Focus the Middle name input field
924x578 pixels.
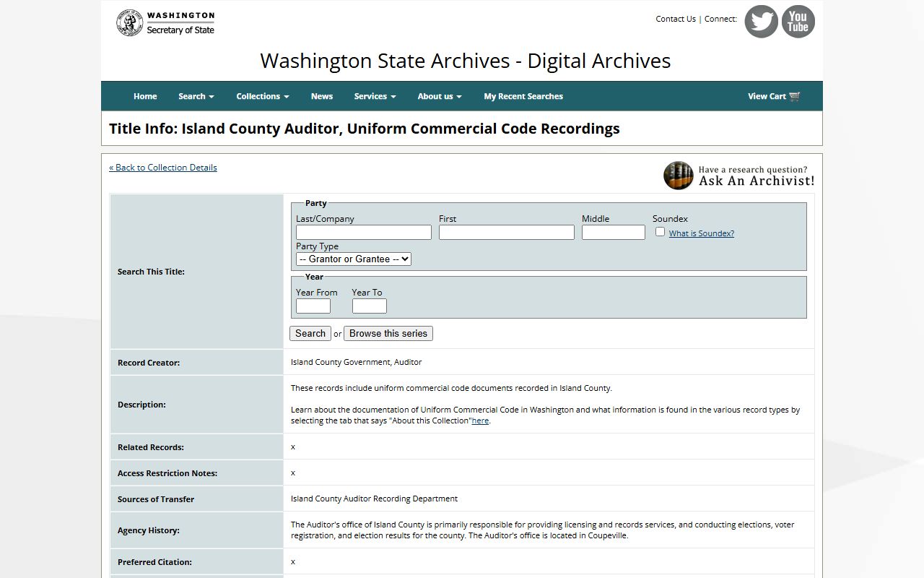pyautogui.click(x=614, y=232)
